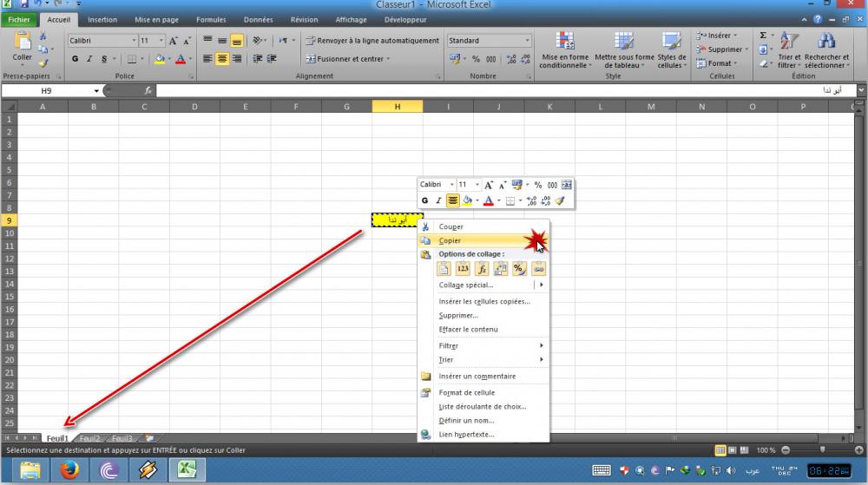This screenshot has width=868, height=485.
Task: Open Trier et filtrer menu
Action: 789,50
